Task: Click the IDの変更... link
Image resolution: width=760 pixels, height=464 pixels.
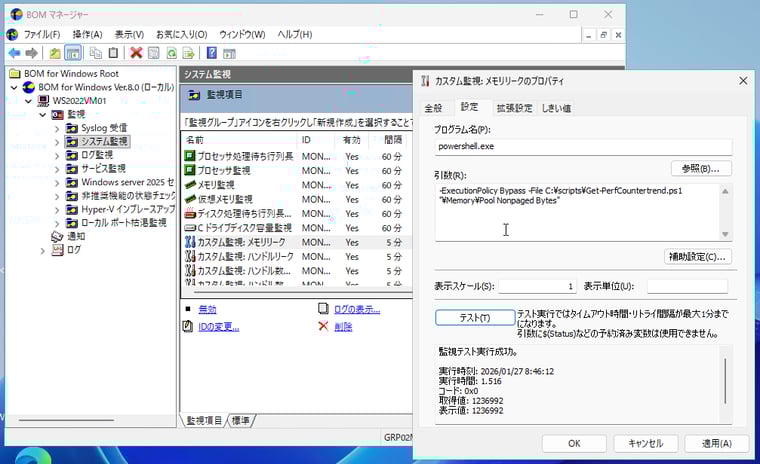Action: [219, 327]
